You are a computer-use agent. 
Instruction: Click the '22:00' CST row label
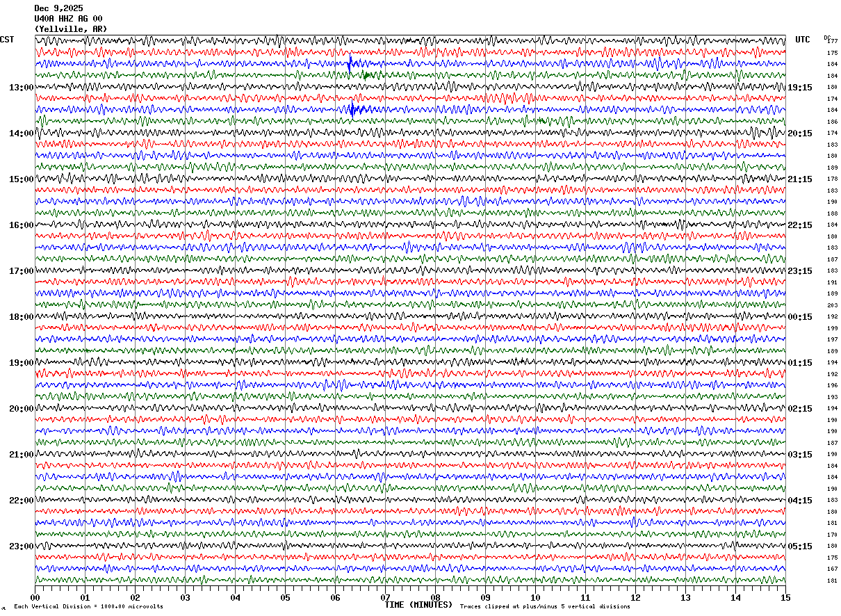pos(21,501)
